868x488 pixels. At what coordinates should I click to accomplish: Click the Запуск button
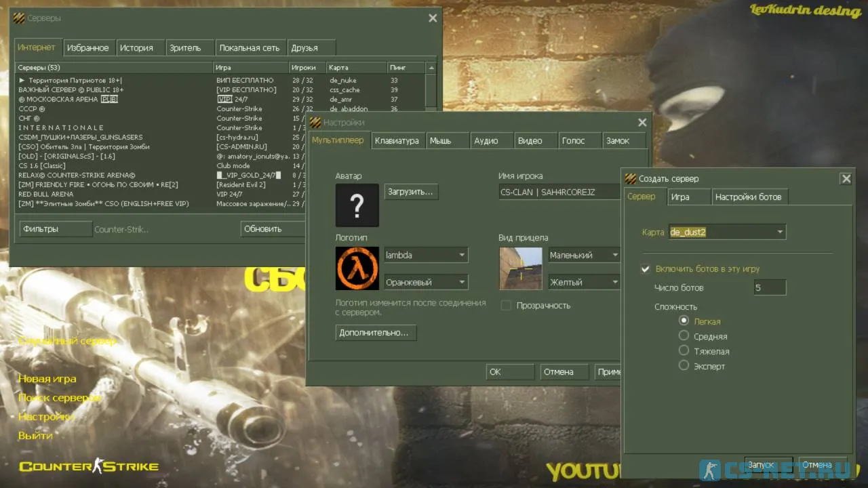pos(768,465)
